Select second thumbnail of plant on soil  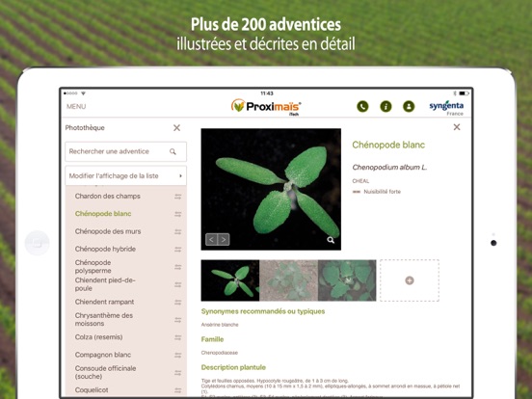point(289,280)
